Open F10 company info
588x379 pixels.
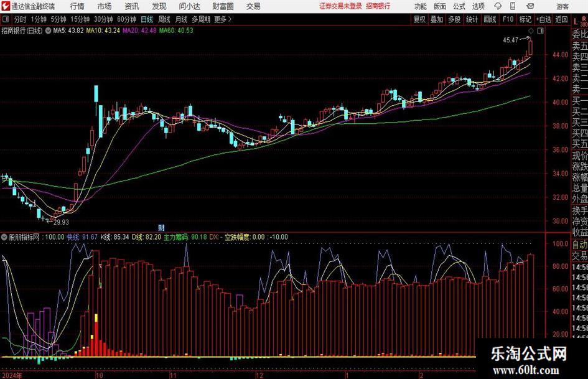click(x=508, y=19)
